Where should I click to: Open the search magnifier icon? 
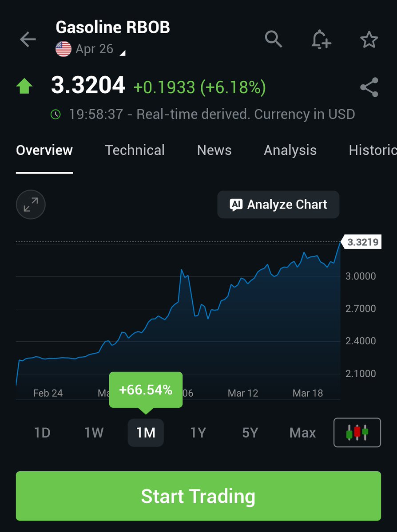tap(274, 39)
